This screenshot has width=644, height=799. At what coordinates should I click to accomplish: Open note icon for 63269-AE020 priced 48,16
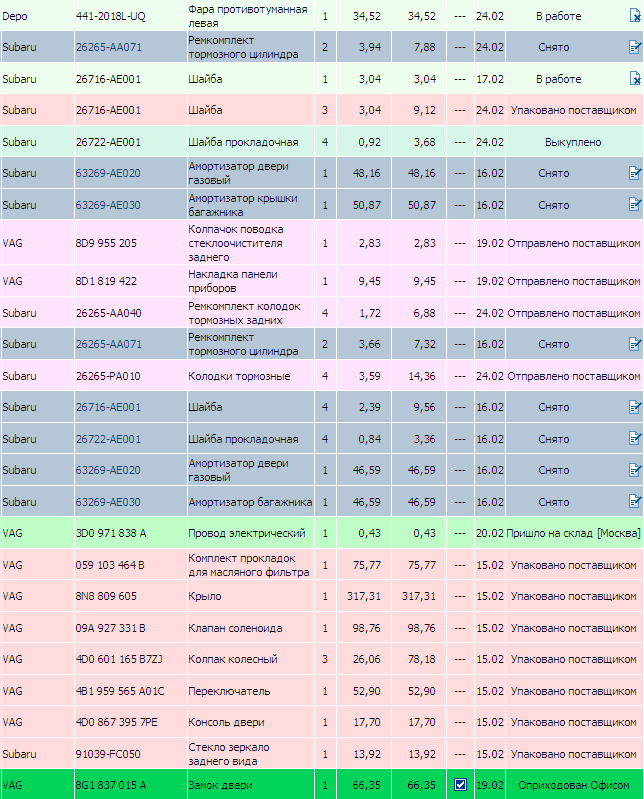pyautogui.click(x=635, y=173)
